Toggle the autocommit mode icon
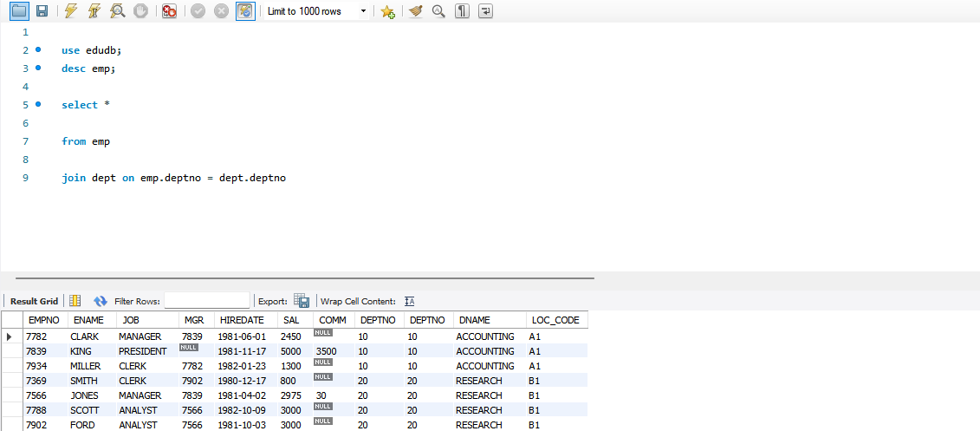The image size is (980, 431). pyautogui.click(x=245, y=10)
